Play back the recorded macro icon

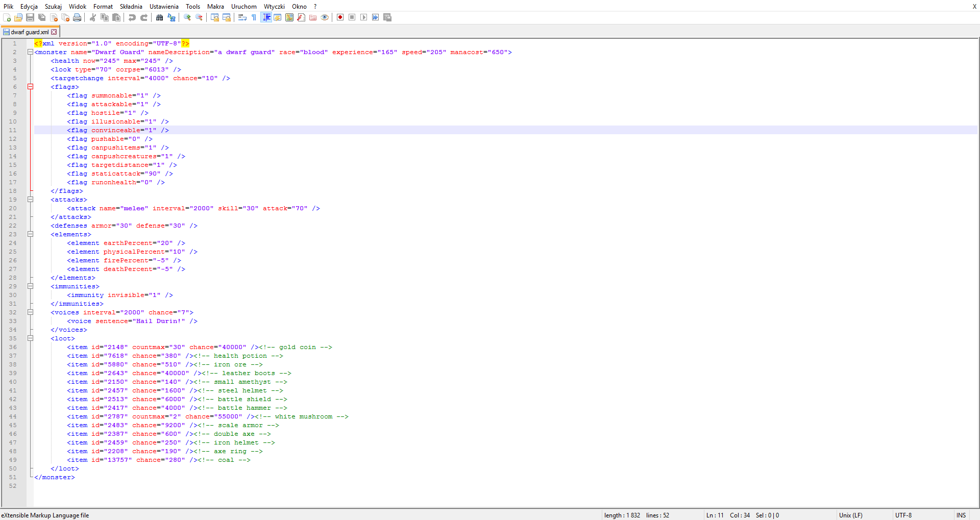364,17
